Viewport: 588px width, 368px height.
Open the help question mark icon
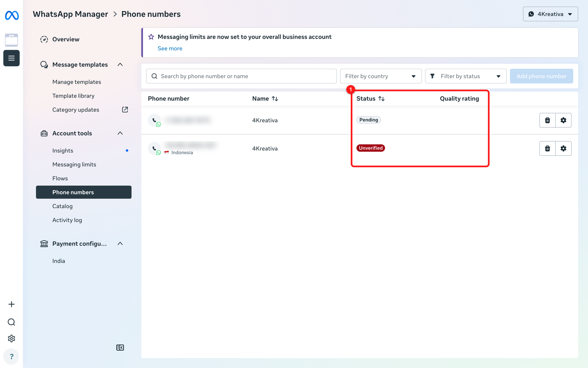click(x=11, y=356)
